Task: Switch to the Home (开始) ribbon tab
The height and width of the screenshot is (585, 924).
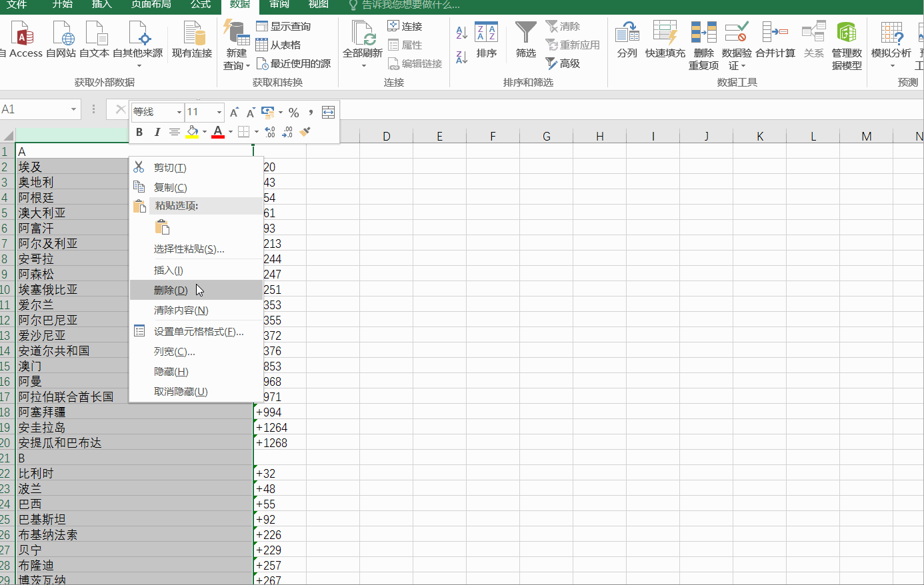Action: click(x=63, y=4)
